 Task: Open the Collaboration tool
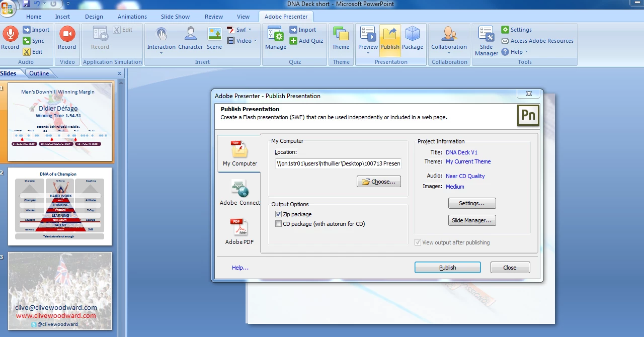[x=449, y=39]
